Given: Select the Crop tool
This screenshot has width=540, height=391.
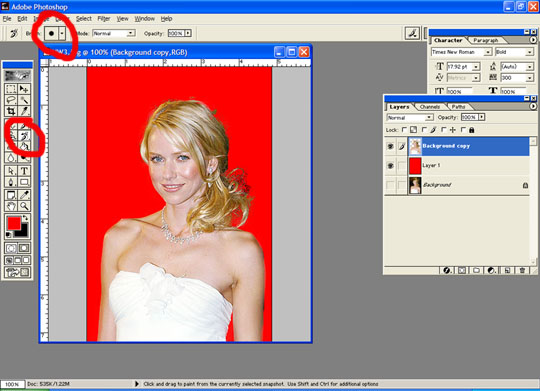Looking at the screenshot, I should point(11,111).
